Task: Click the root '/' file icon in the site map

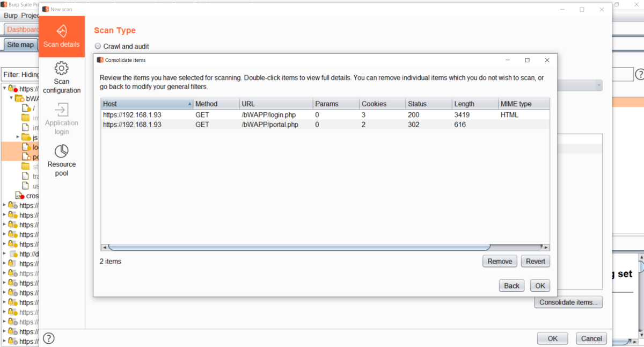Action: 26,108
